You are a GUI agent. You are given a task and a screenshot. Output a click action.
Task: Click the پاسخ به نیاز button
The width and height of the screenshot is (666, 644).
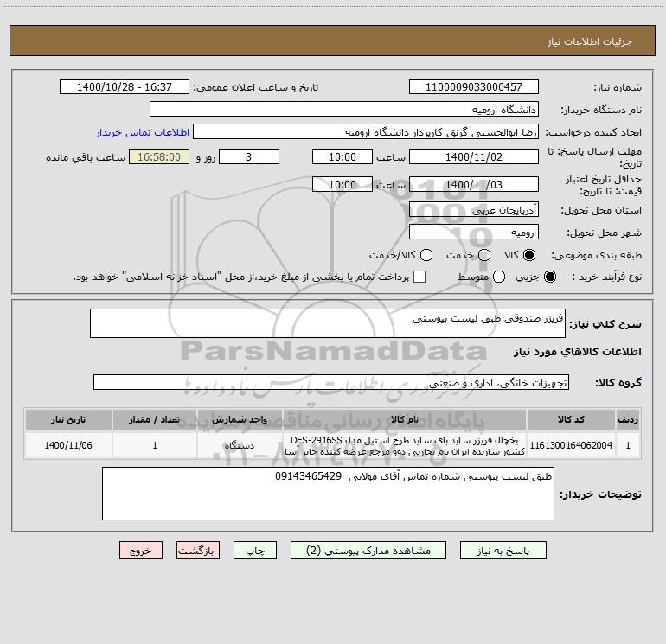(x=503, y=551)
